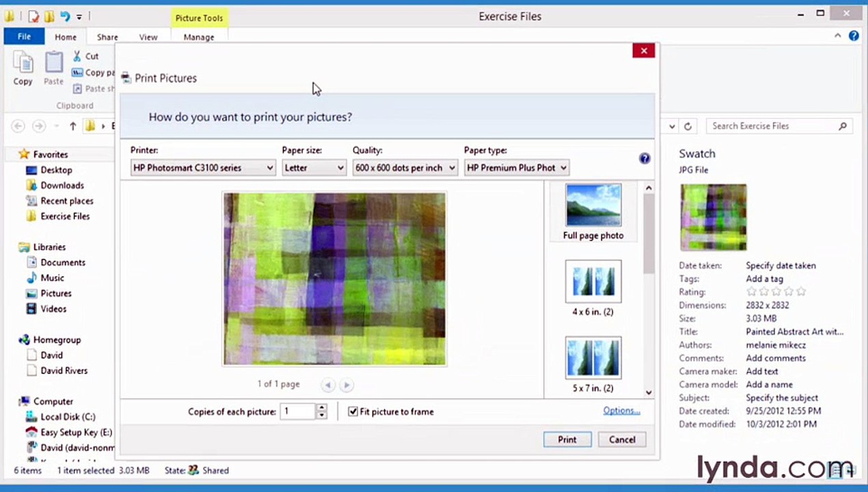Open Music library

[53, 278]
